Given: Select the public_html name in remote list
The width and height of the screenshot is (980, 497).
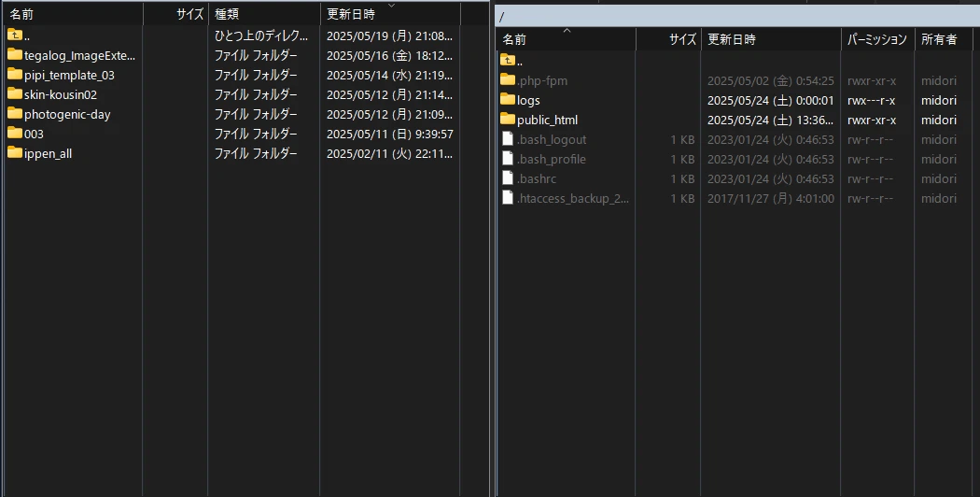Looking at the screenshot, I should point(547,120).
